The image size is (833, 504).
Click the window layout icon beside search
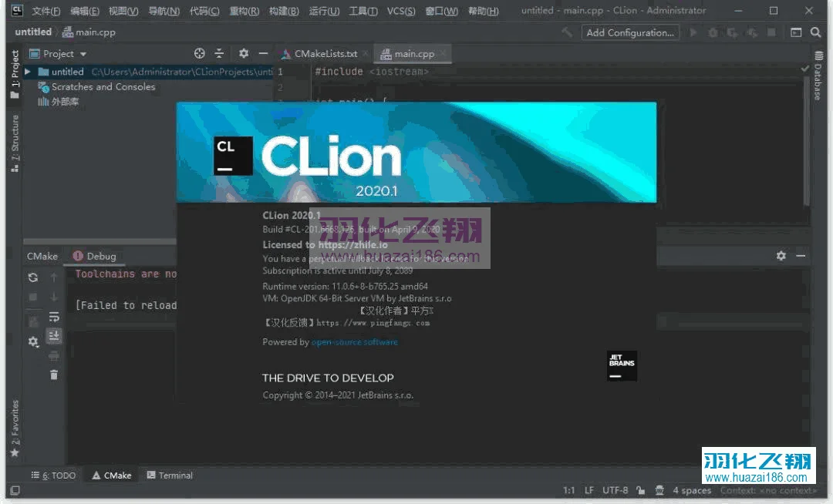[796, 32]
